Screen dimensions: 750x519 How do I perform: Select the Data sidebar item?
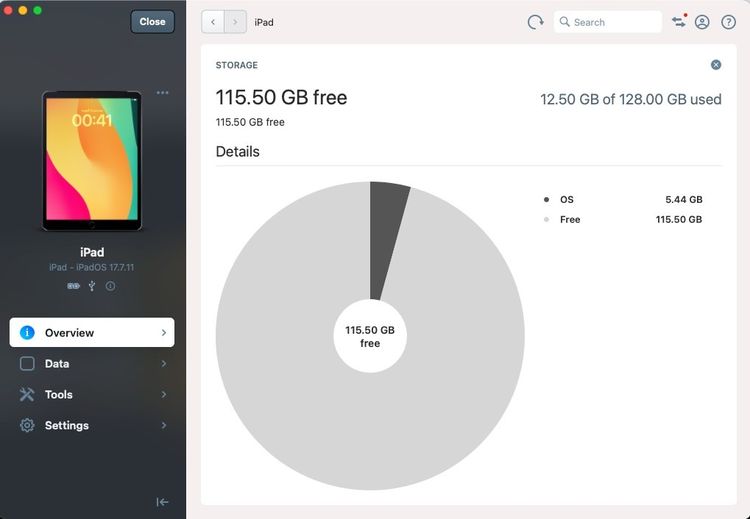click(x=92, y=364)
